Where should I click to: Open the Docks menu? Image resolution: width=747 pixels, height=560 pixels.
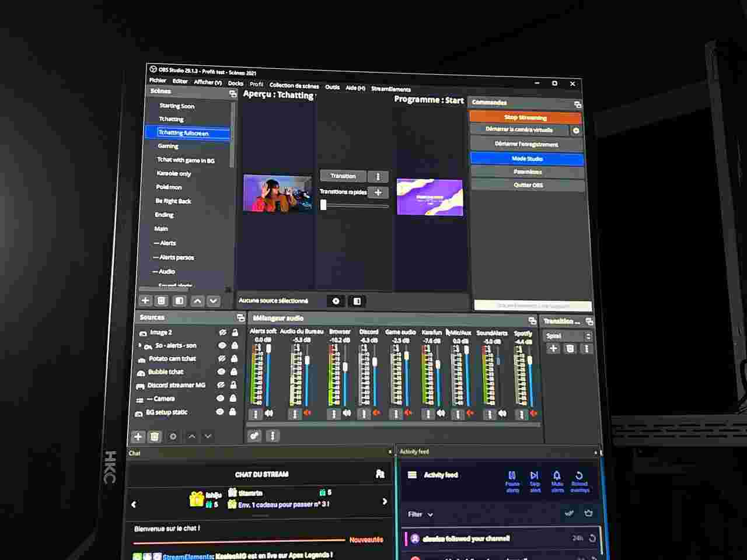(x=236, y=83)
